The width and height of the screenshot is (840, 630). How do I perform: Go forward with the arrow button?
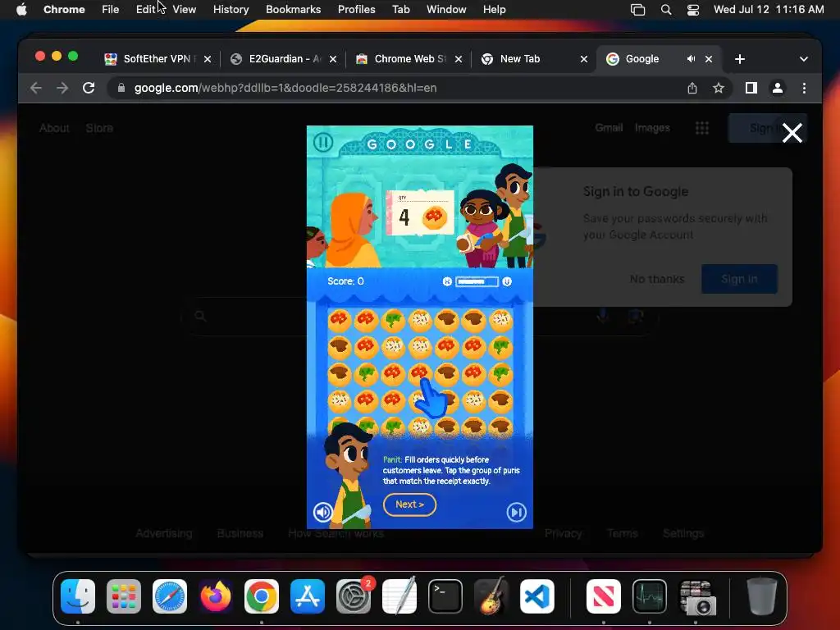[x=62, y=88]
